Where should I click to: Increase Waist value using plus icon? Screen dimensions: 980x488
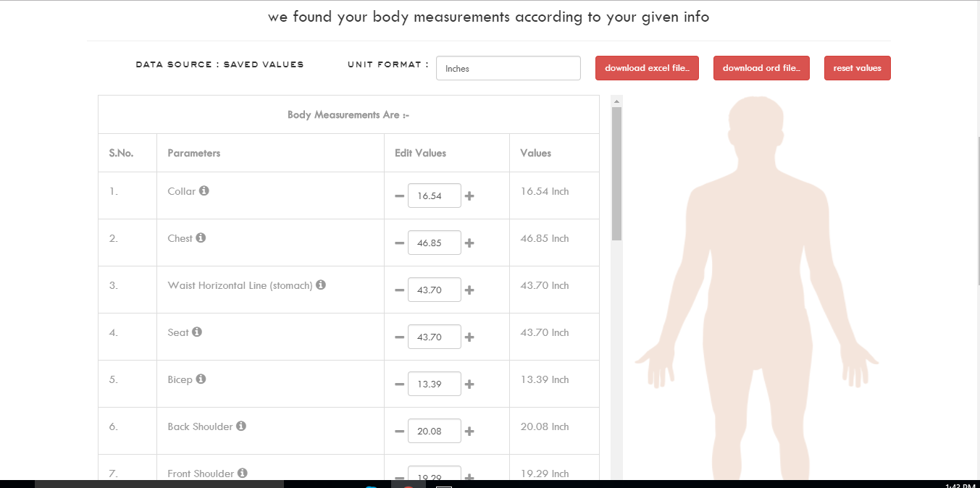[469, 290]
